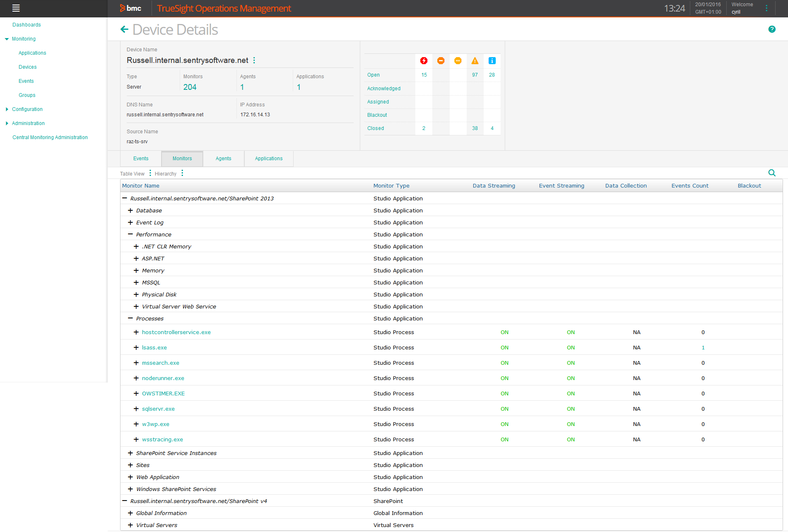Sort by Monitor Name column header
Screen dimensions: 788x532
click(x=141, y=185)
